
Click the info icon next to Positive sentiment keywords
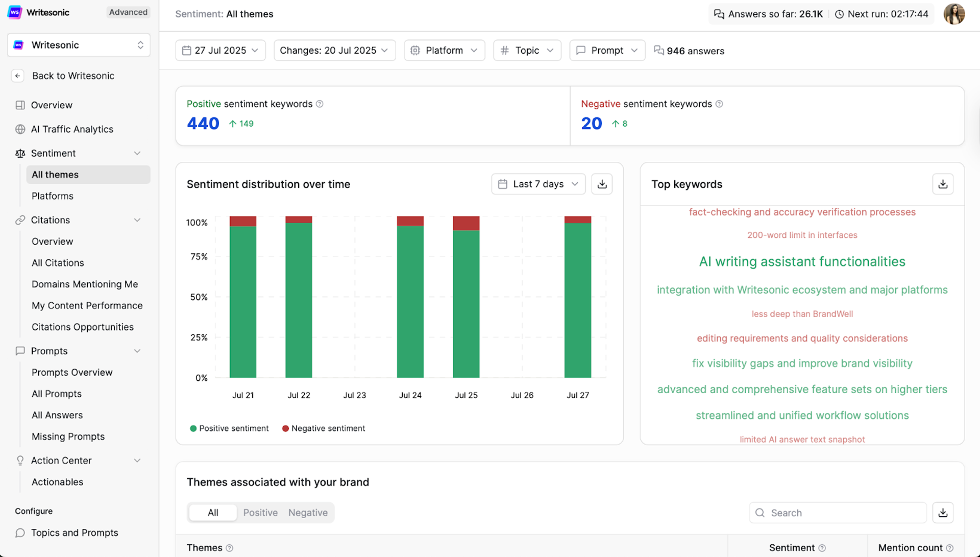[x=320, y=104]
